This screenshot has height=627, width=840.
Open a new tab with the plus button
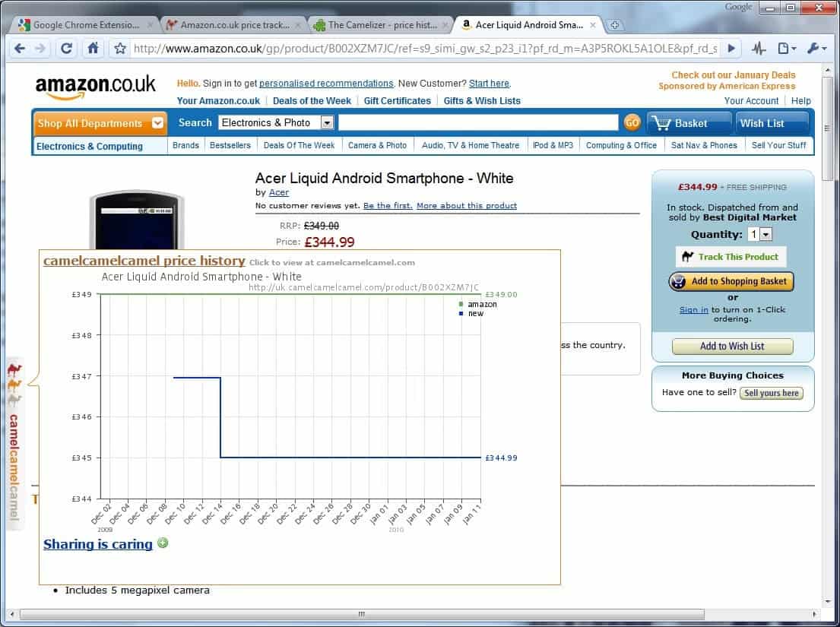click(x=614, y=25)
